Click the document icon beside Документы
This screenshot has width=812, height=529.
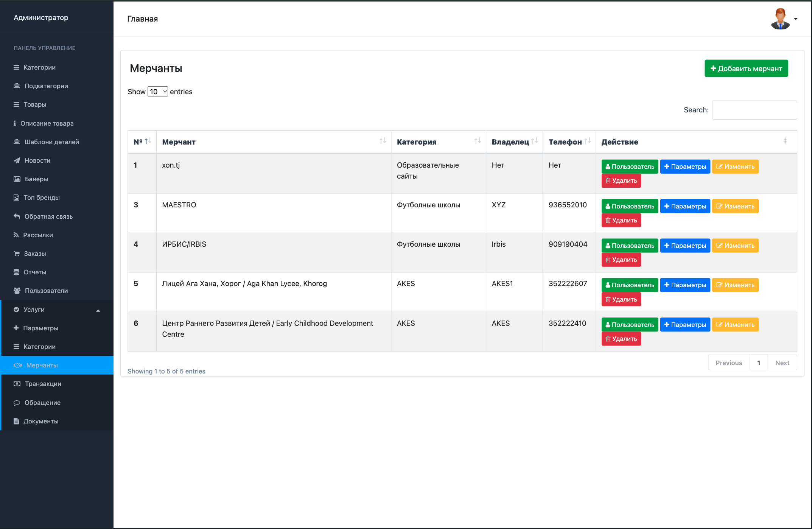16,421
